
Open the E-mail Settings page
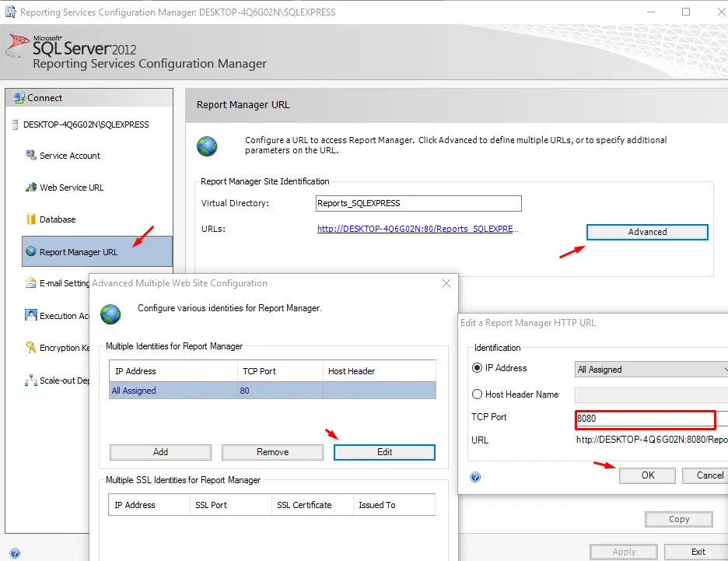[64, 283]
